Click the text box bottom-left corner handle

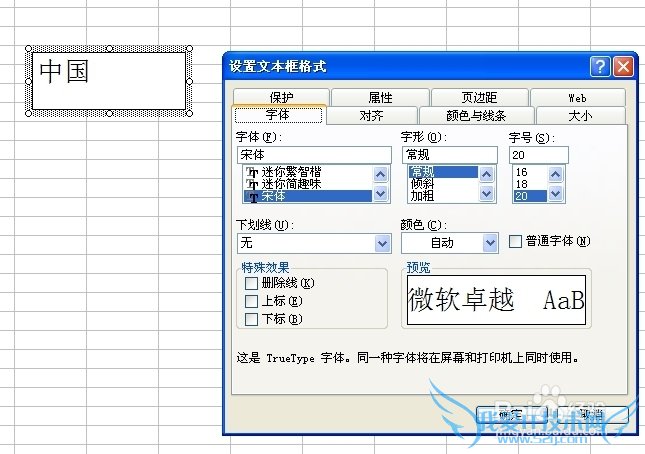28,114
